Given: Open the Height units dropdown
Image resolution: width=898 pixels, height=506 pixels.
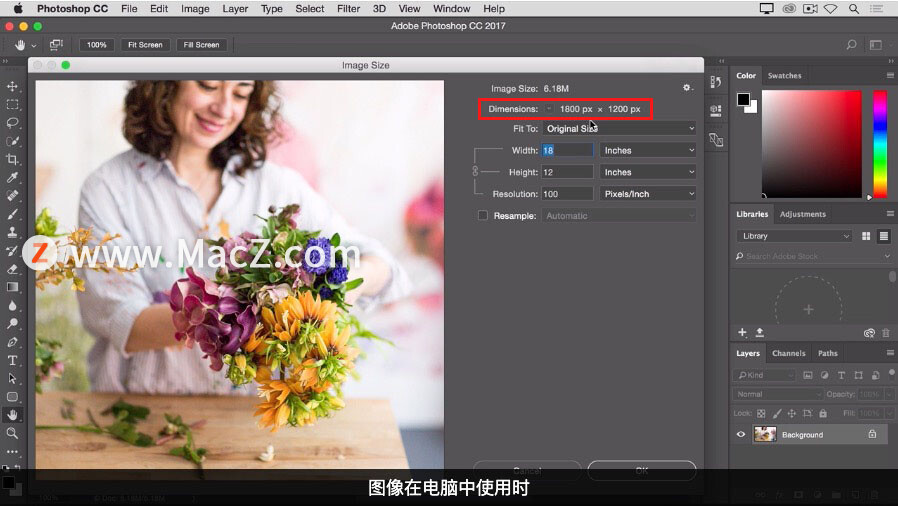Looking at the screenshot, I should click(x=648, y=172).
